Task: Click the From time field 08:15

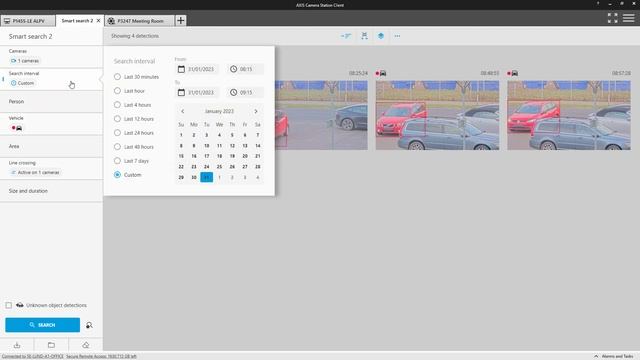Action: tap(245, 69)
